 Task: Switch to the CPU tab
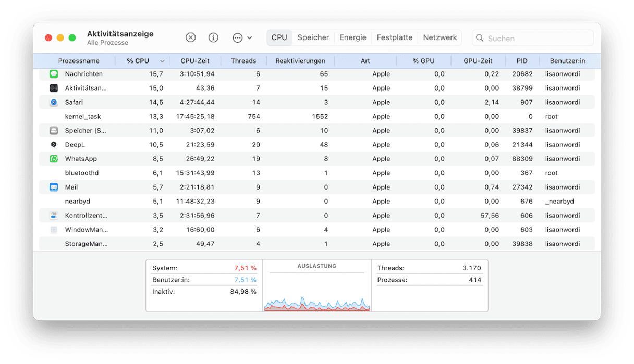[x=279, y=37]
